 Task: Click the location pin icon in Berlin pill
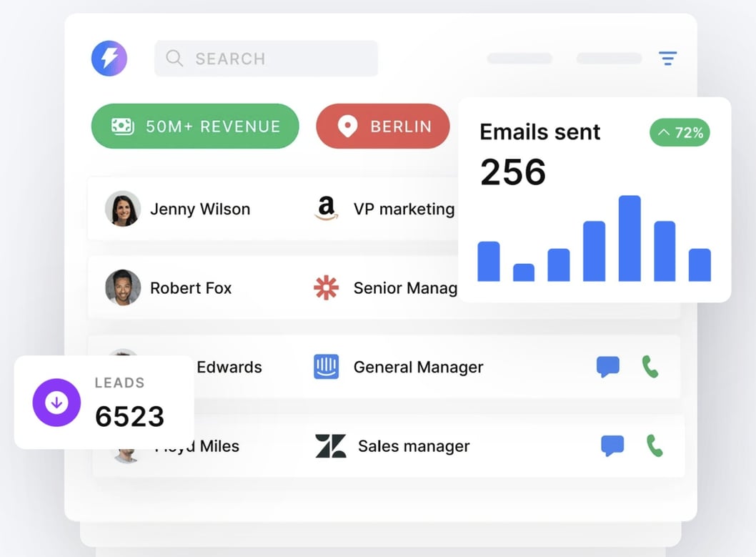pos(347,127)
